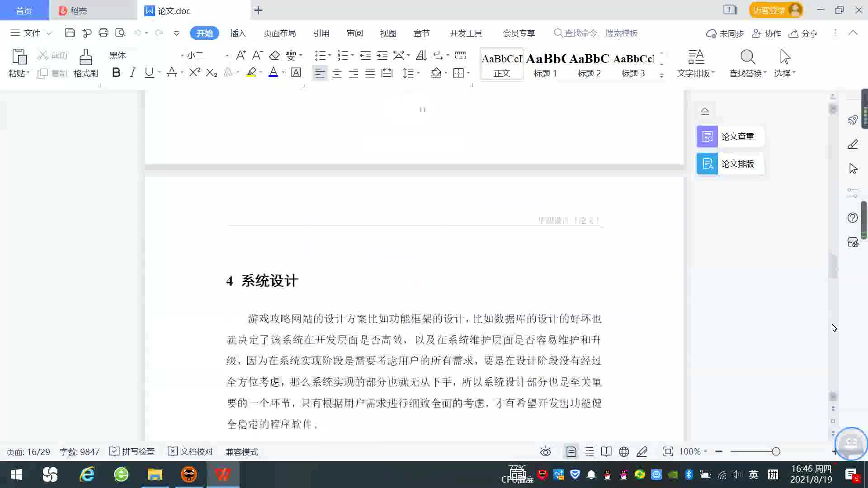Screen dimensions: 868x488
Task: Open the 页面布局 ribbon tab
Action: pyautogui.click(x=279, y=33)
